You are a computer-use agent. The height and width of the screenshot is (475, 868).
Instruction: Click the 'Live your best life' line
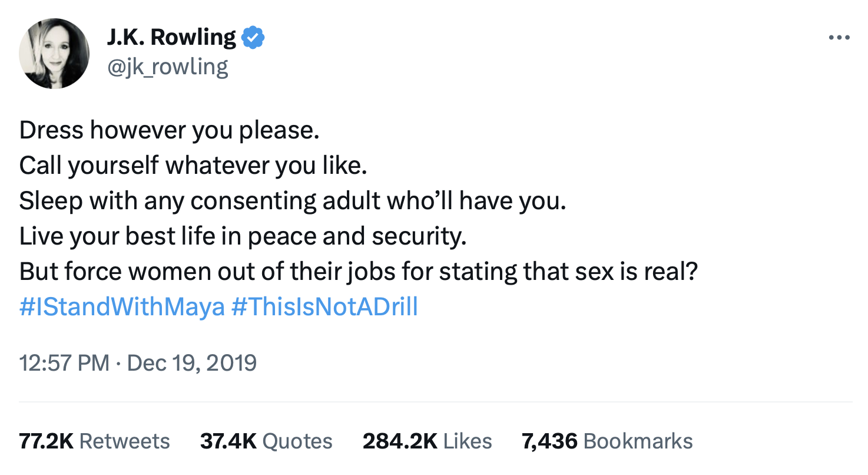tap(243, 236)
